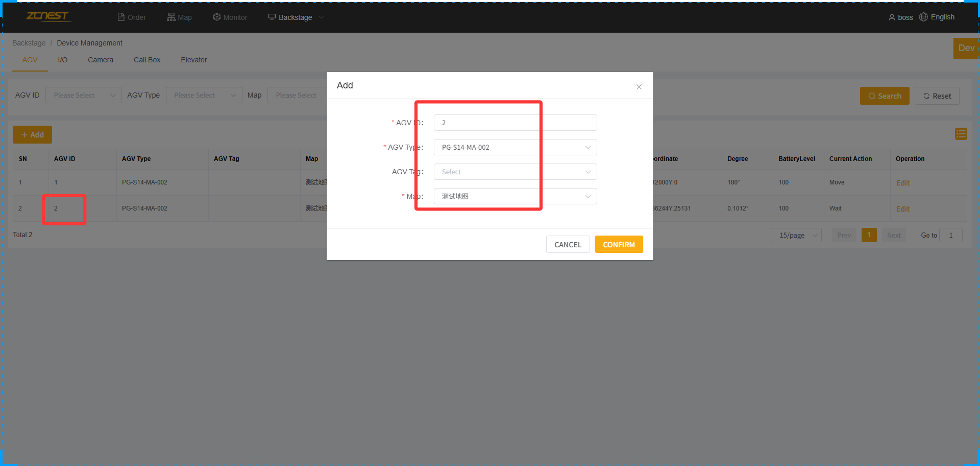Open the Order page in navigation
Viewport: 980px width, 466px height.
pos(132,17)
